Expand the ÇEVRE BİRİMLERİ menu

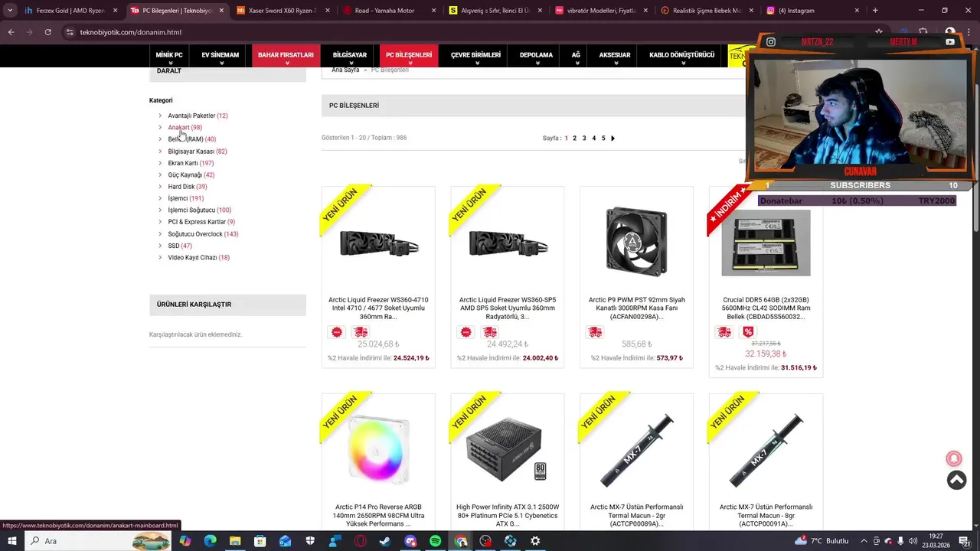coord(475,56)
